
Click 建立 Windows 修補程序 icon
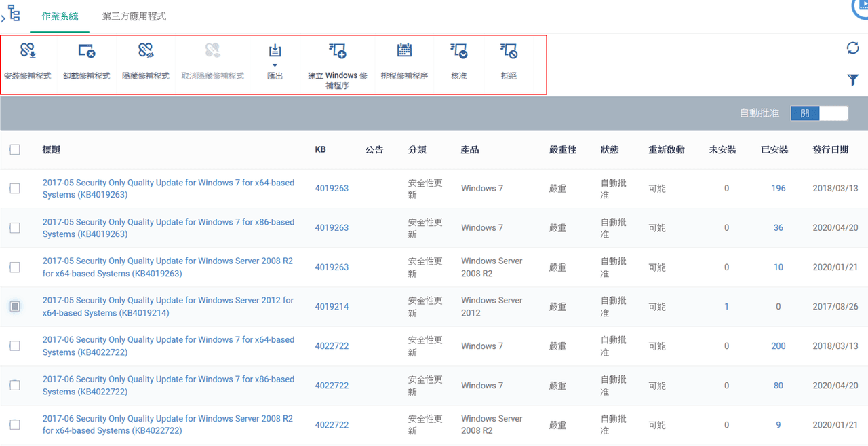[338, 50]
